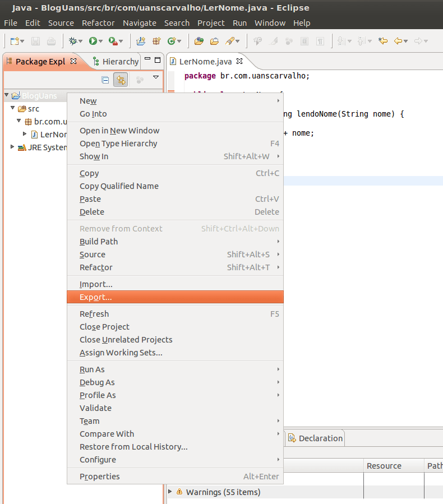Screen dimensions: 443x504
Task: Click the Forward navigation arrow icon
Action: [418, 41]
